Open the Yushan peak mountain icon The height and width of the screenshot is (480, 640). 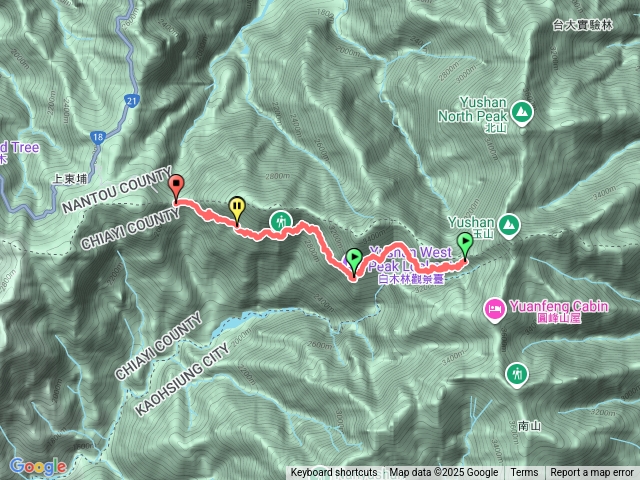(508, 225)
